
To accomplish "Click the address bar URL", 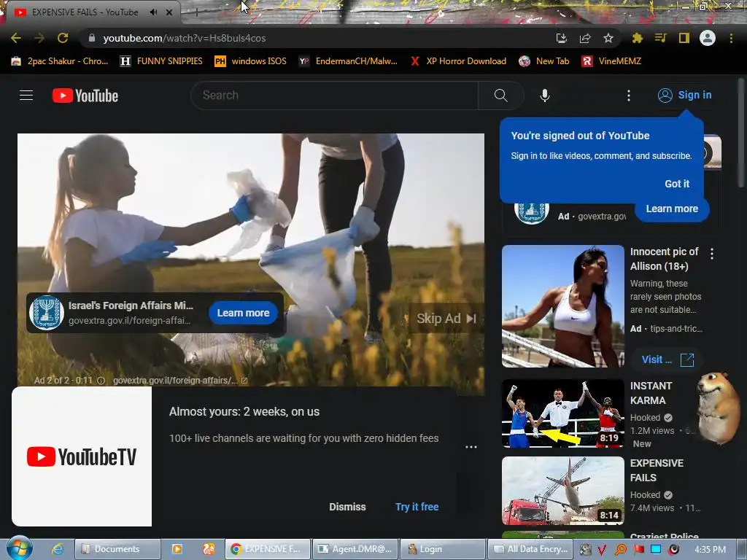I will (185, 38).
